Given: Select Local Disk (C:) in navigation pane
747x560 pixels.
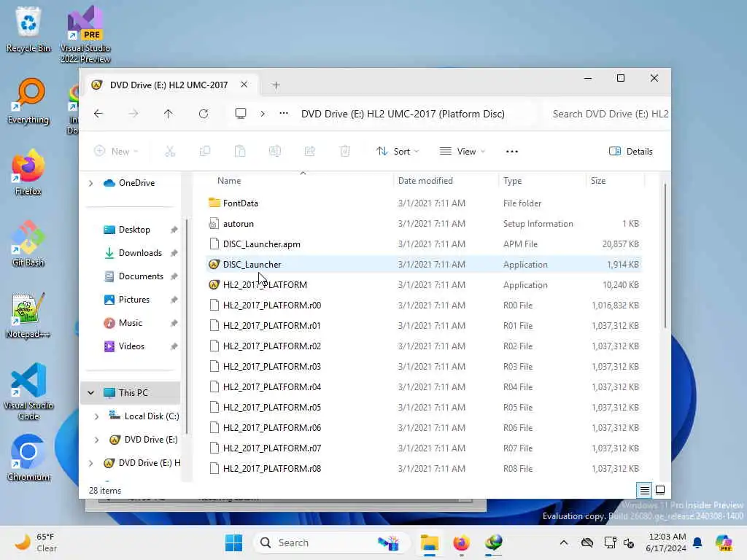Looking at the screenshot, I should pos(144,416).
